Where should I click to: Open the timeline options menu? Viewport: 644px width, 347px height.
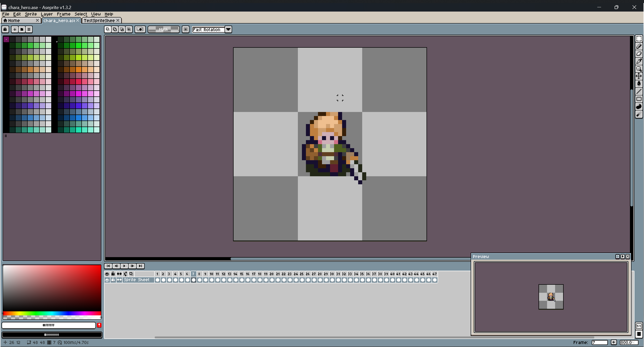[125, 274]
